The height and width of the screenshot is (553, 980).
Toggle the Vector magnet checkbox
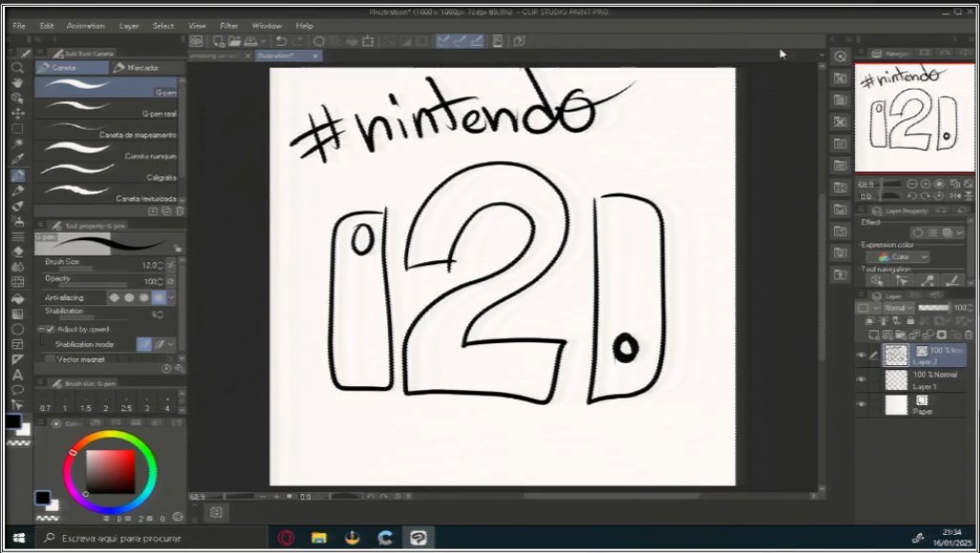(x=50, y=359)
